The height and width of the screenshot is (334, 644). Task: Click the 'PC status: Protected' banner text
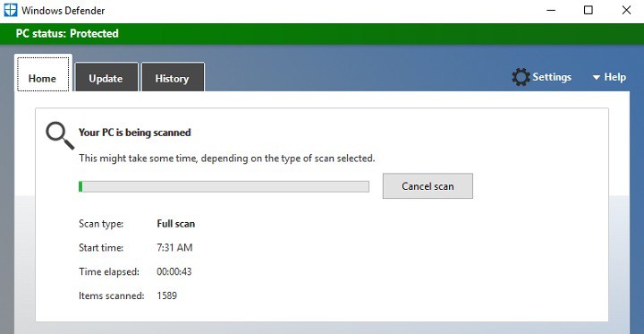point(67,33)
